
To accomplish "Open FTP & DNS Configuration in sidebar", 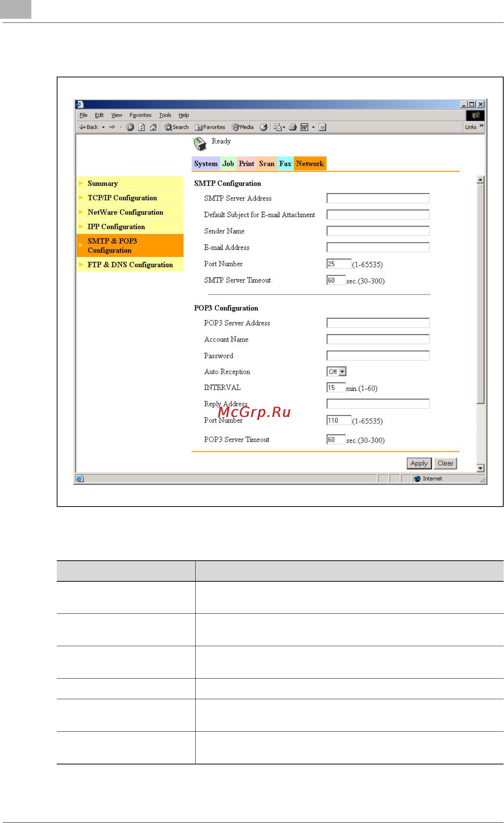I will pos(130,265).
